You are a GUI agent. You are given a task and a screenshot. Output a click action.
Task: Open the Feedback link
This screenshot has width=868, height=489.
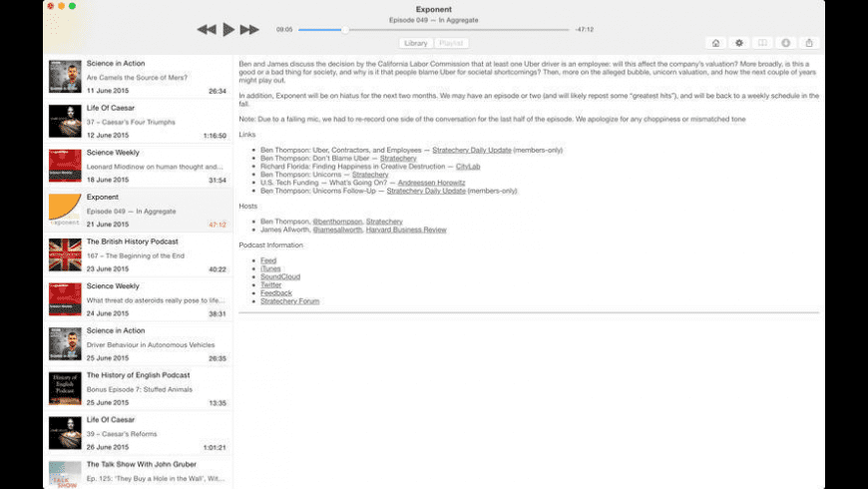(276, 293)
